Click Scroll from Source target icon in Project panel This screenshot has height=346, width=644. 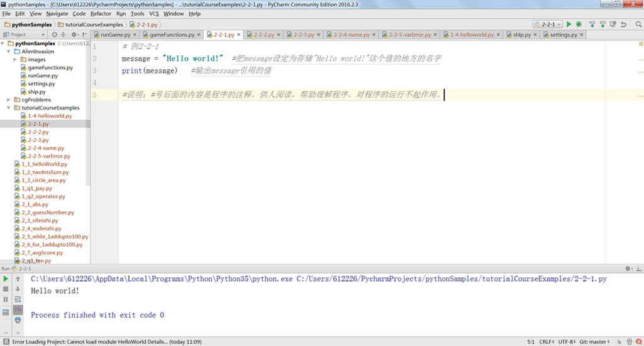54,35
